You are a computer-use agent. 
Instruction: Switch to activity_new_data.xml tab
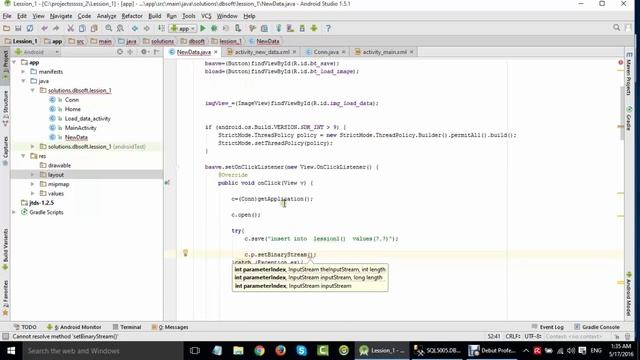tap(262, 52)
